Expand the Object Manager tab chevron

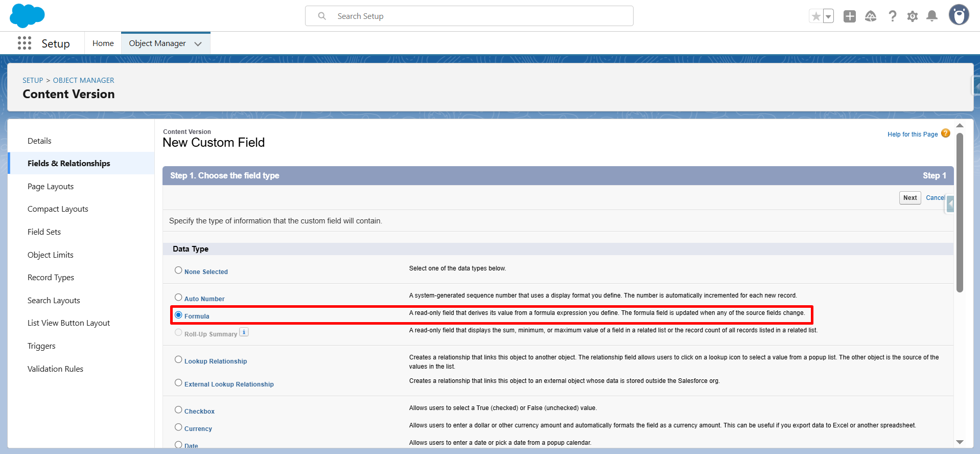(x=198, y=44)
